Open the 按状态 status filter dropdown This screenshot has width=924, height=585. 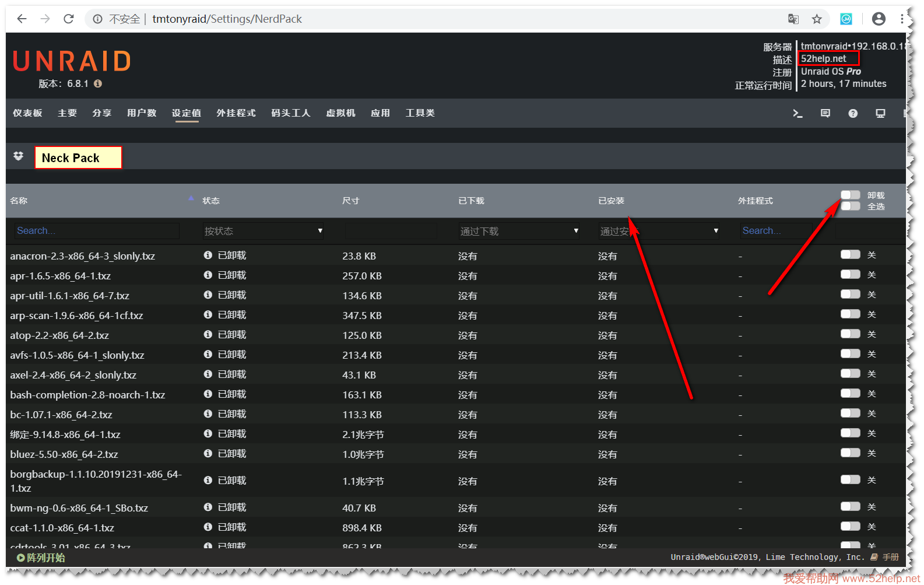pyautogui.click(x=263, y=231)
